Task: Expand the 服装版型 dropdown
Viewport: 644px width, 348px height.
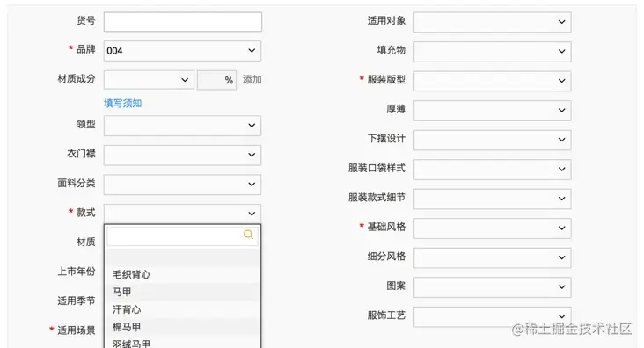Action: [x=492, y=81]
